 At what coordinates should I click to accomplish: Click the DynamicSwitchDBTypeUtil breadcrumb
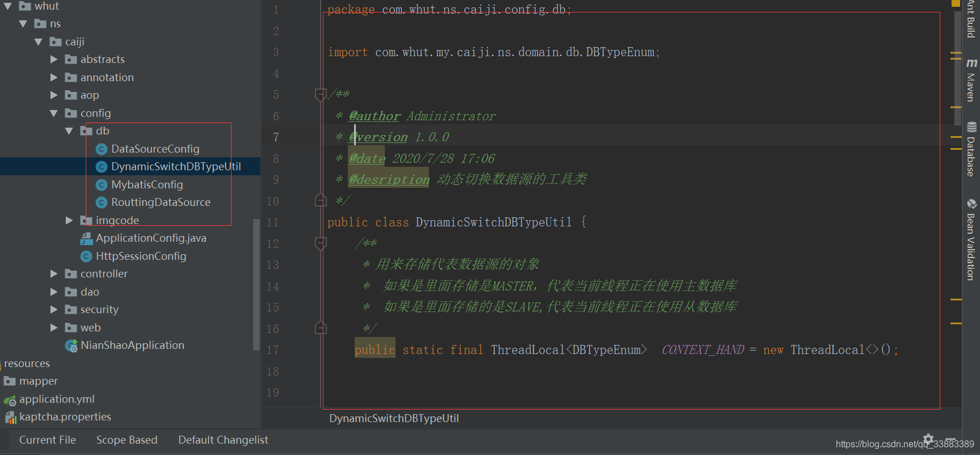(394, 419)
